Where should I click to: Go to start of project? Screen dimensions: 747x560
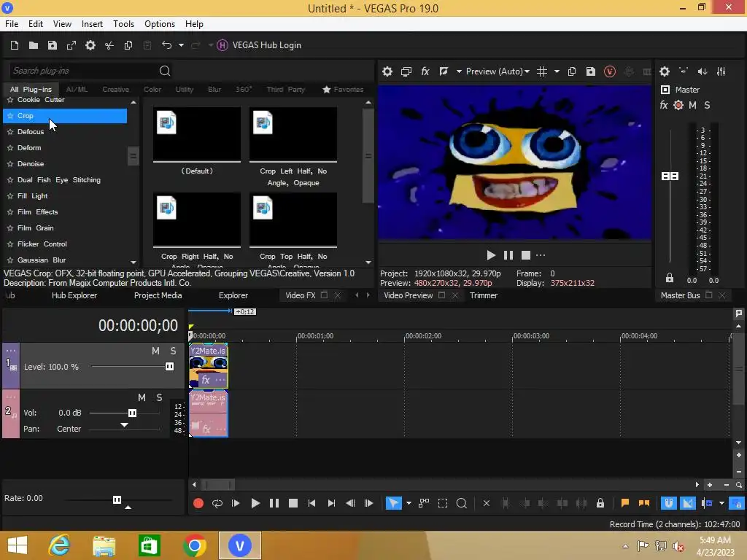pos(311,503)
